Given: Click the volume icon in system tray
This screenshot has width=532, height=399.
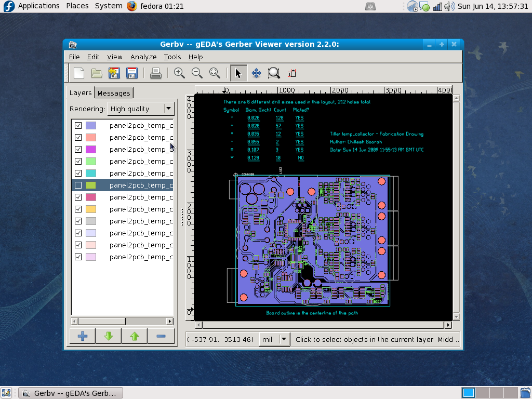Looking at the screenshot, I should coord(449,6).
